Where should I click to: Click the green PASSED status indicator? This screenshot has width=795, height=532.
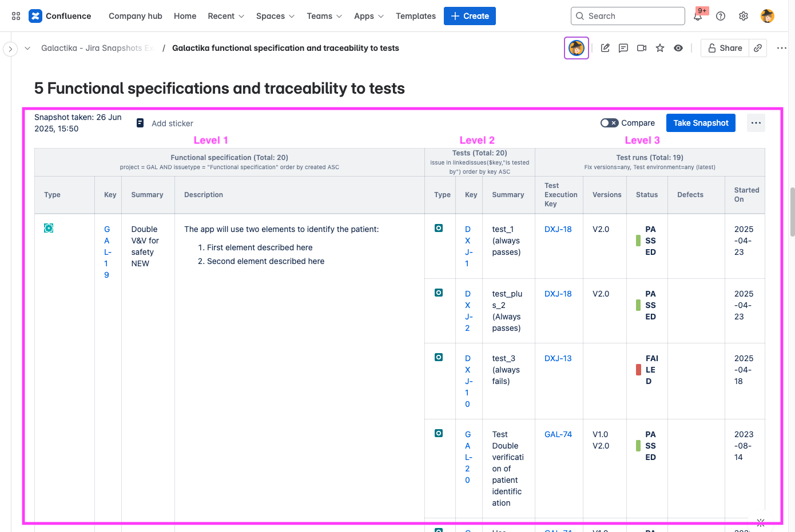click(639, 241)
